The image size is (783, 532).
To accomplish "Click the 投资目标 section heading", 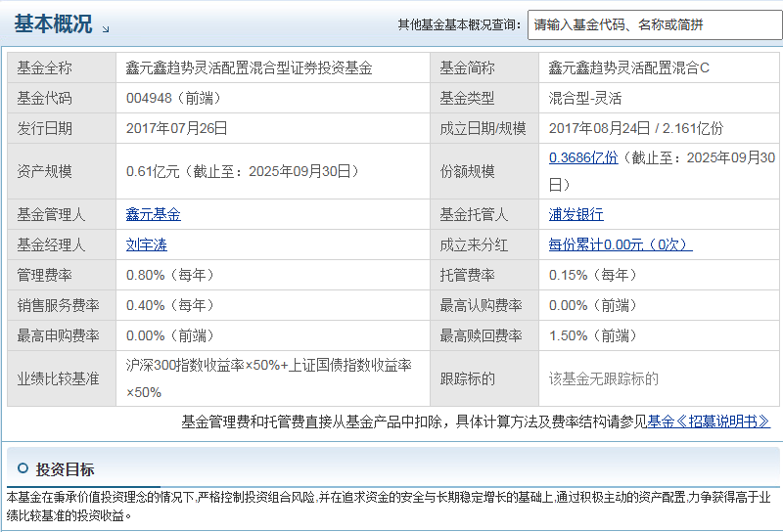I will pos(65,469).
